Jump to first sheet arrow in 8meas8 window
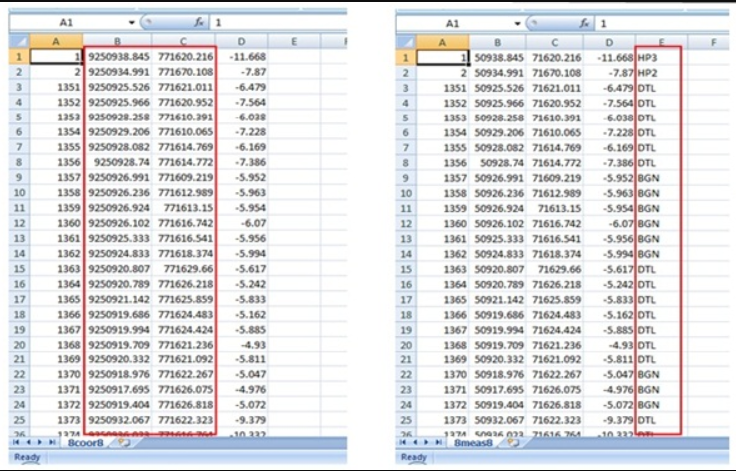 403,442
